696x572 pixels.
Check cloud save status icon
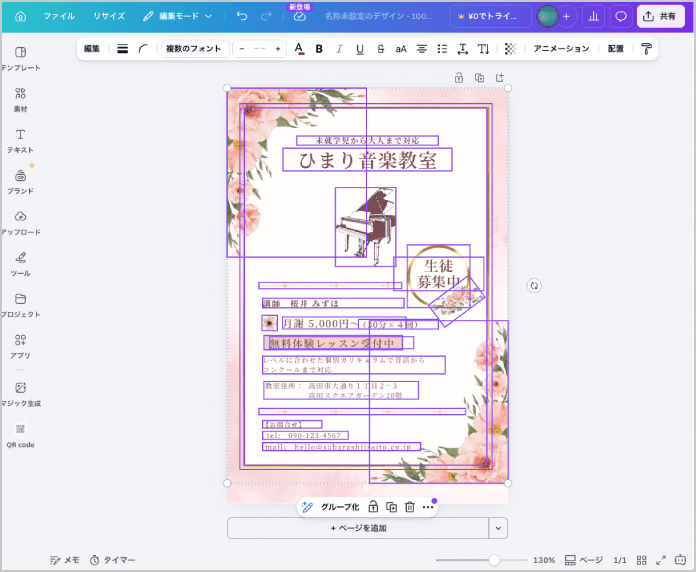pos(300,16)
